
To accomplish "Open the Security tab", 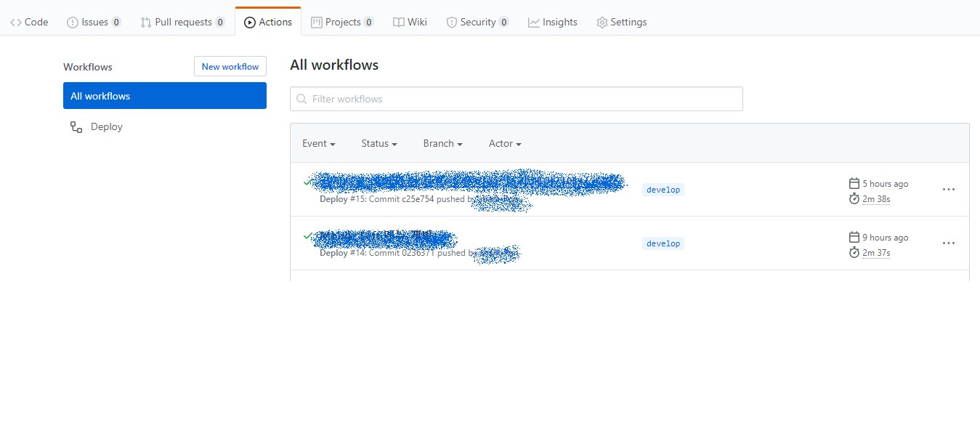I will tap(477, 22).
